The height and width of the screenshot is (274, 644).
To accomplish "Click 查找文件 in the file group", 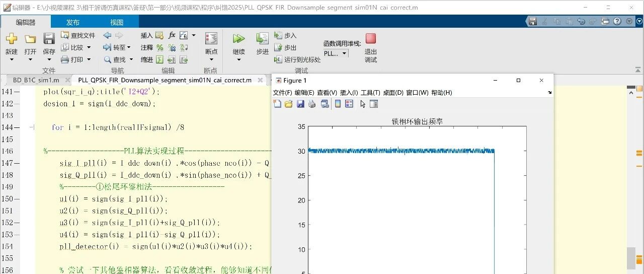I will 78,35.
